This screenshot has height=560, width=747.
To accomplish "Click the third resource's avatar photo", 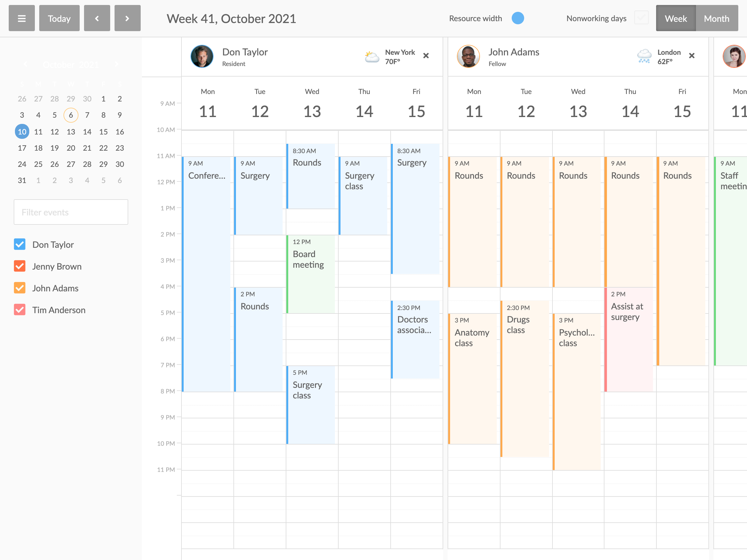I will pyautogui.click(x=734, y=56).
